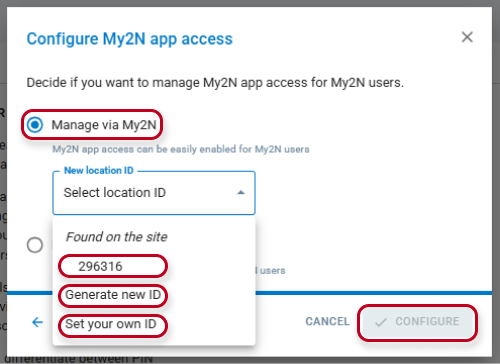500x364 pixels.
Task: Pick Generate new ID option
Action: (113, 295)
